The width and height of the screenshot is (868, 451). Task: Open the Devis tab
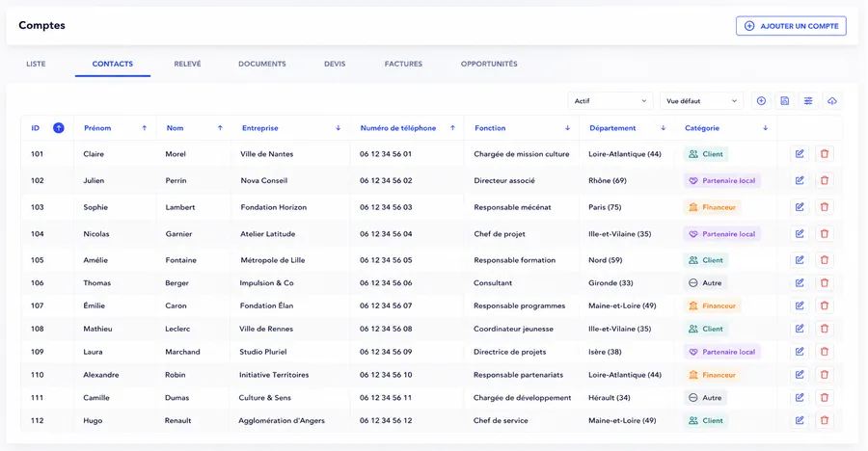click(x=335, y=64)
